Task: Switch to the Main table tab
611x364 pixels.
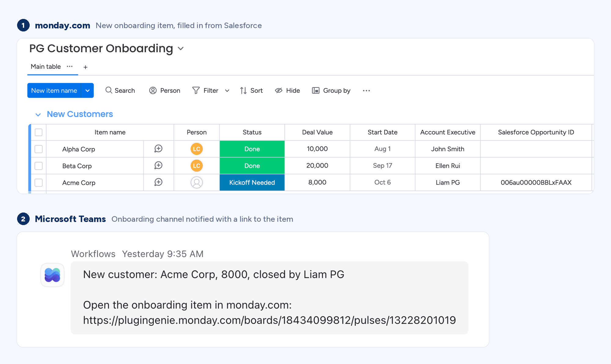Action: (46, 67)
